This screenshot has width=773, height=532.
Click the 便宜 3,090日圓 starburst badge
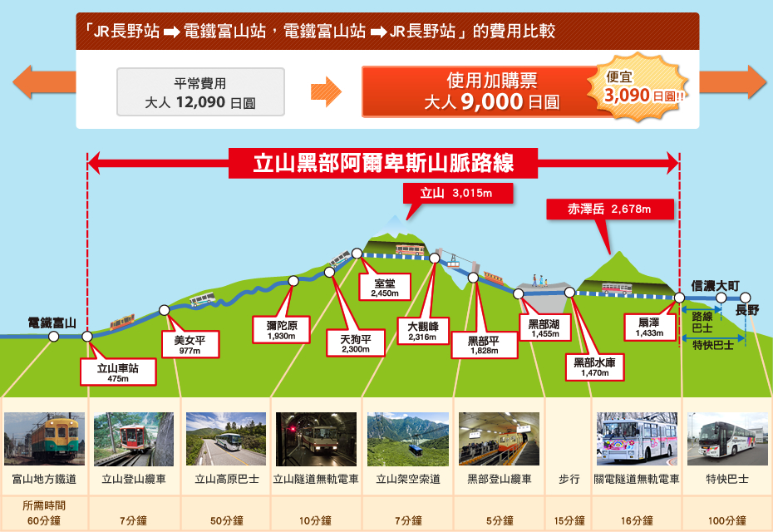click(638, 86)
